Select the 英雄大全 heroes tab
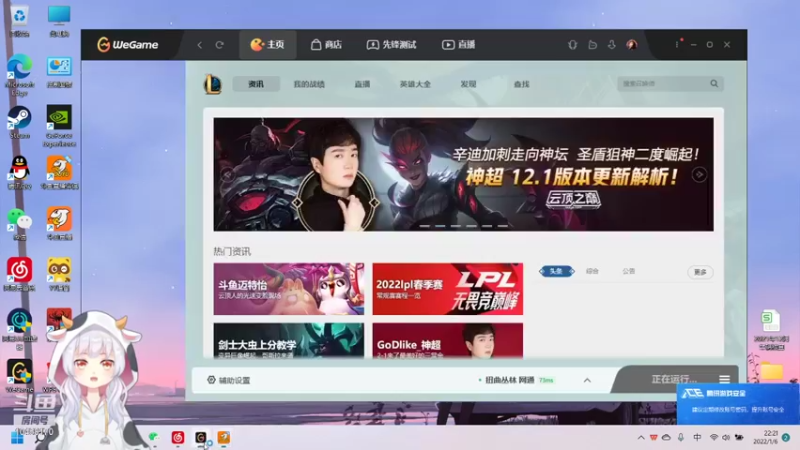 415,84
